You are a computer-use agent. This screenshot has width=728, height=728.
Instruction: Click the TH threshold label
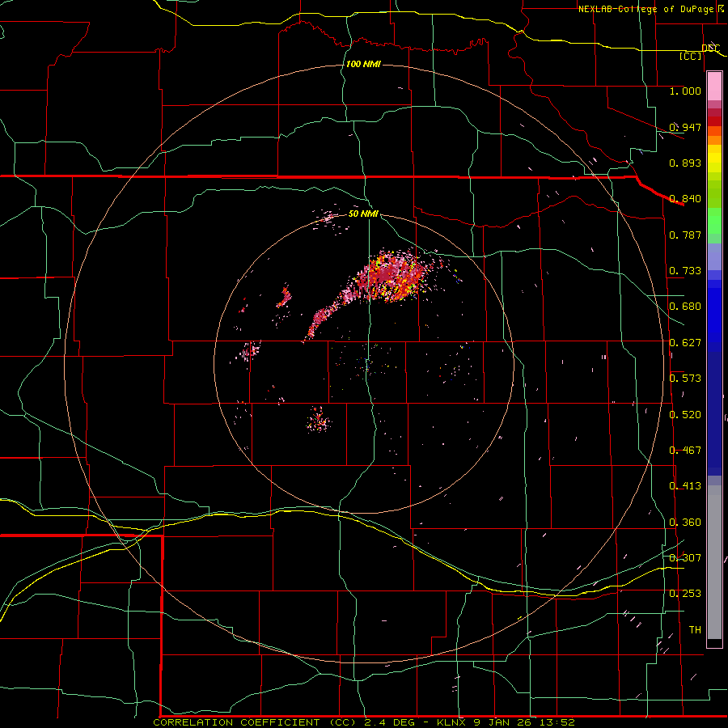695,630
